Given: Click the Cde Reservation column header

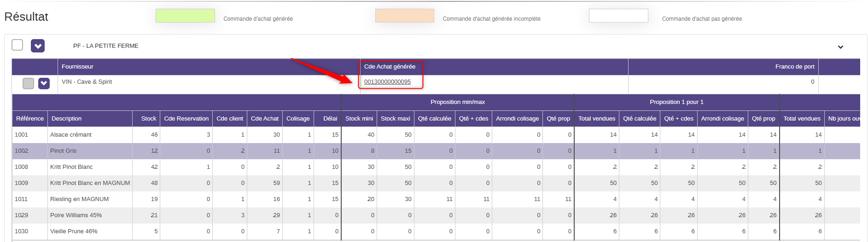Looking at the screenshot, I should (x=186, y=119).
